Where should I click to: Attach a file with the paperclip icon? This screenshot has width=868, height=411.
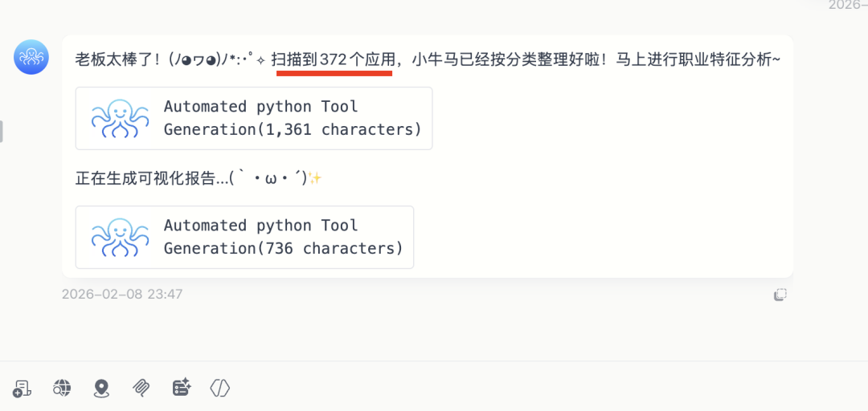tap(141, 389)
